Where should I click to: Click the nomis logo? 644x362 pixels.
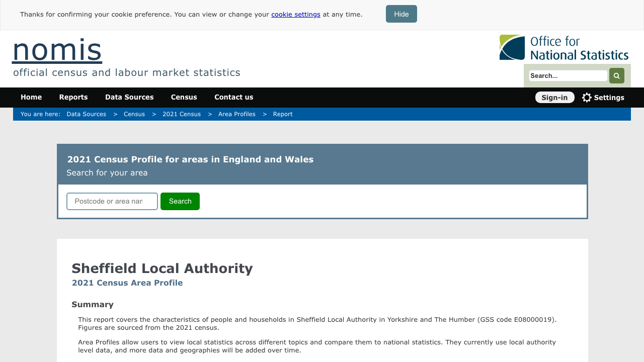[56, 49]
